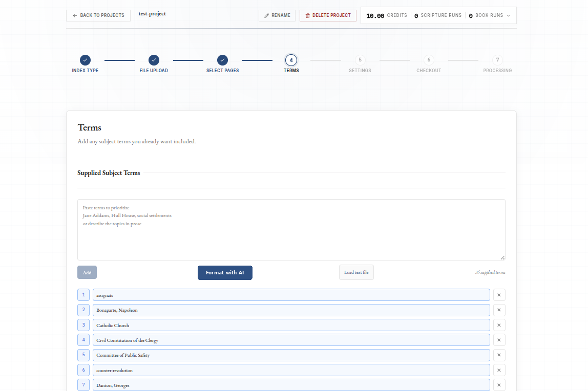588x391 pixels.
Task: Remove Committee of Public Safety term
Action: click(x=499, y=355)
